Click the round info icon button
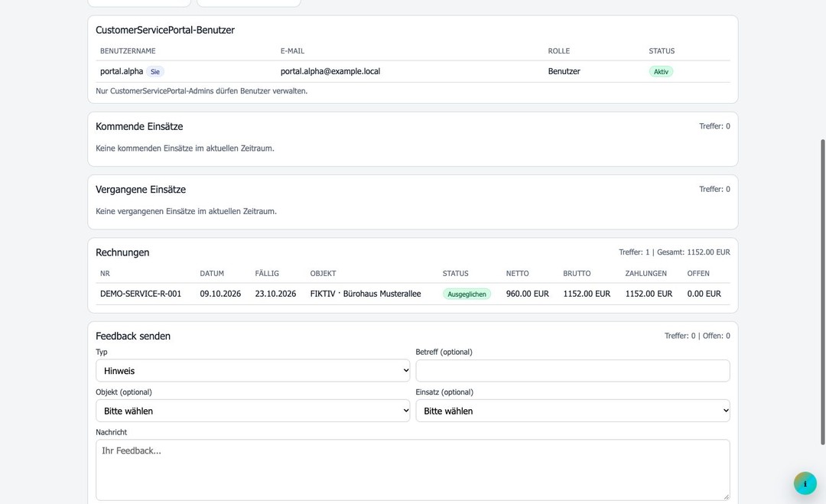 click(x=805, y=483)
